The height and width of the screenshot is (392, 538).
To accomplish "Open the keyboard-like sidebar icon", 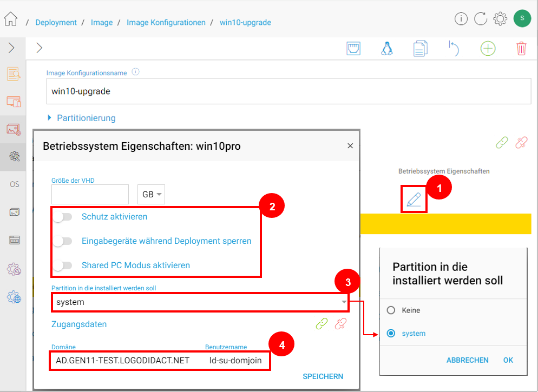I will pyautogui.click(x=15, y=240).
